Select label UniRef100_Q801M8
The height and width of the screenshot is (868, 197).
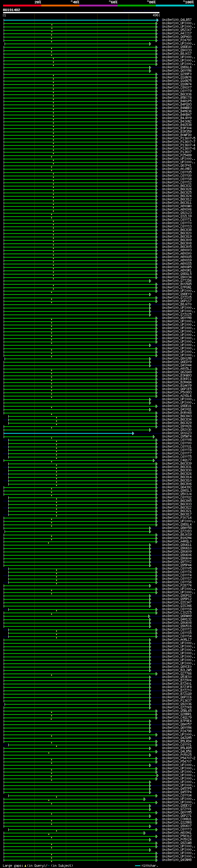(x=177, y=358)
